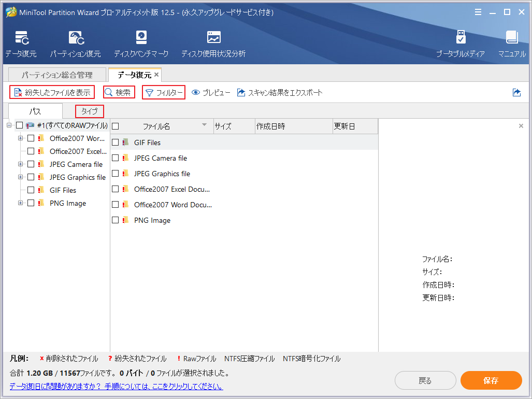Screen dimensions: 532x399
Task: Click ファイル名 column sort arrow
Action: [x=204, y=125]
